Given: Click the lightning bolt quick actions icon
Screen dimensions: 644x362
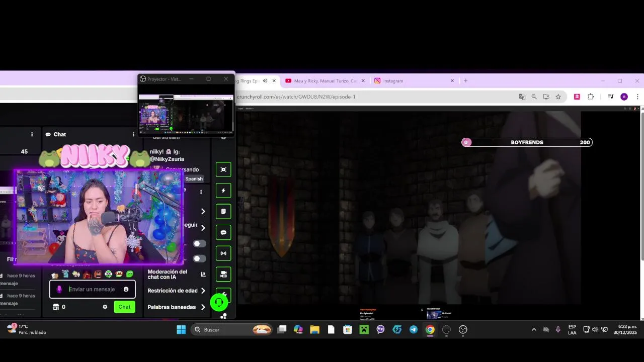Looking at the screenshot, I should pyautogui.click(x=223, y=191).
